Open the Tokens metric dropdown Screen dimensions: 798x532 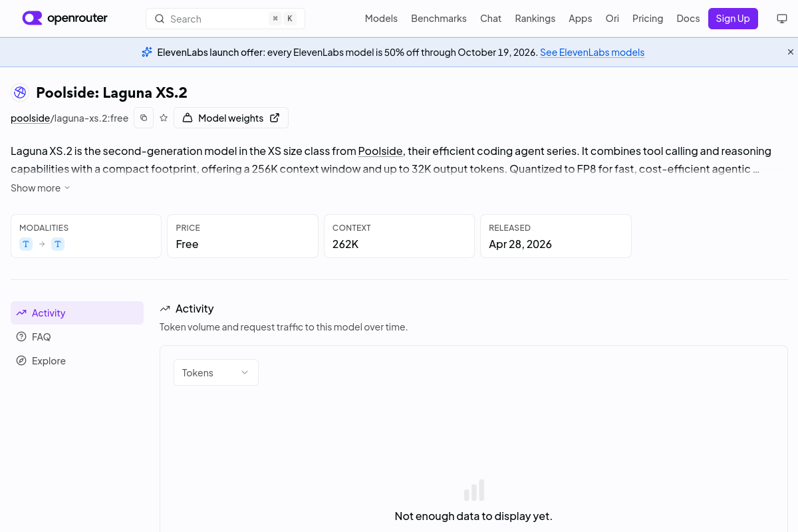click(x=216, y=372)
